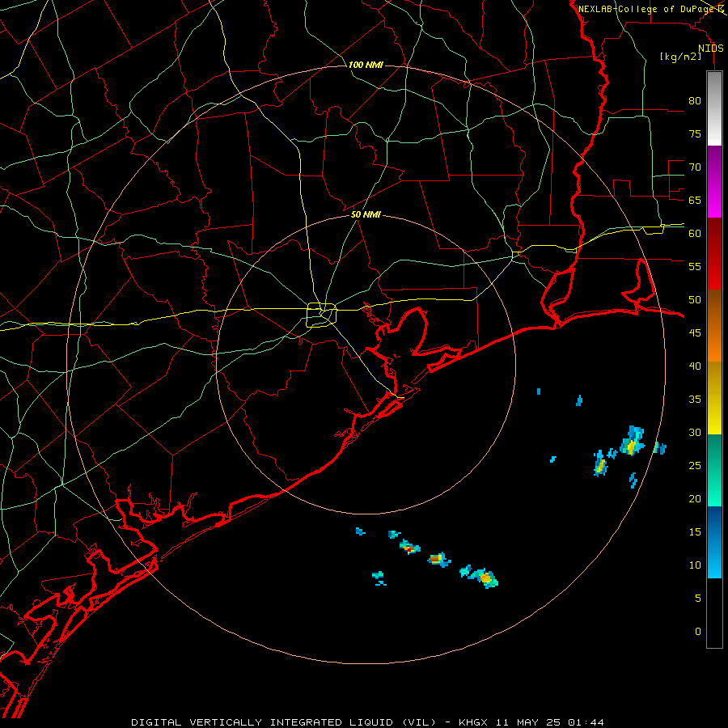Image resolution: width=728 pixels, height=728 pixels.
Task: Click the light cyan 10 legend band
Action: click(x=714, y=562)
